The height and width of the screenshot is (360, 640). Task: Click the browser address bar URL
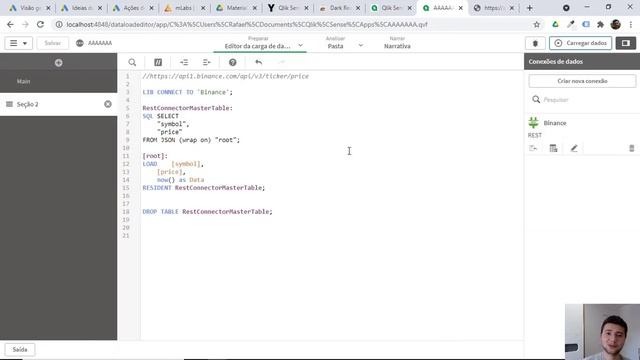point(247,24)
